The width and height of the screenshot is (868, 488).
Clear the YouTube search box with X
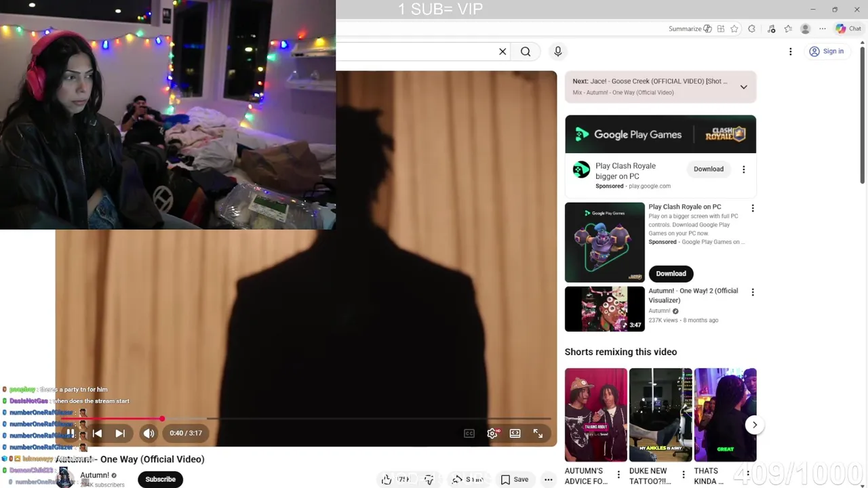coord(502,52)
